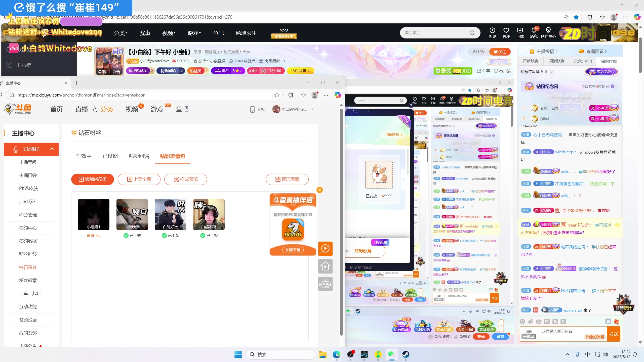This screenshot has height=362, width=644.
Task: Click the 管理表情 button
Action: [287, 179]
